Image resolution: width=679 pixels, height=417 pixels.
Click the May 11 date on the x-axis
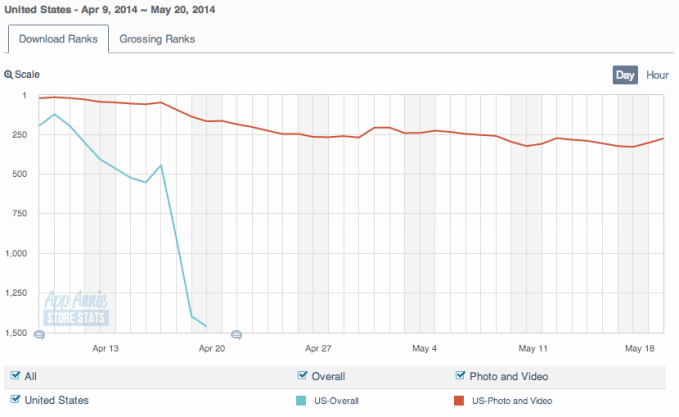coord(532,348)
